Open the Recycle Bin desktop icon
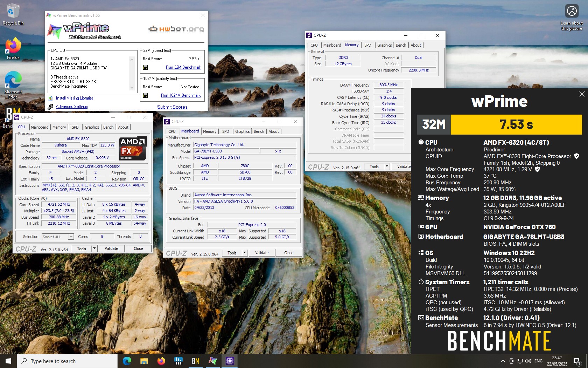 point(13,14)
